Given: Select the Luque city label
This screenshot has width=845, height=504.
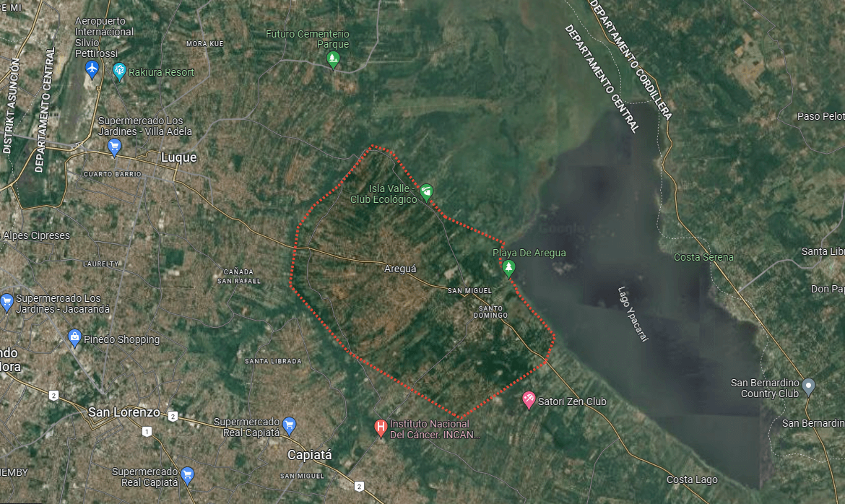Looking at the screenshot, I should click(x=179, y=157).
